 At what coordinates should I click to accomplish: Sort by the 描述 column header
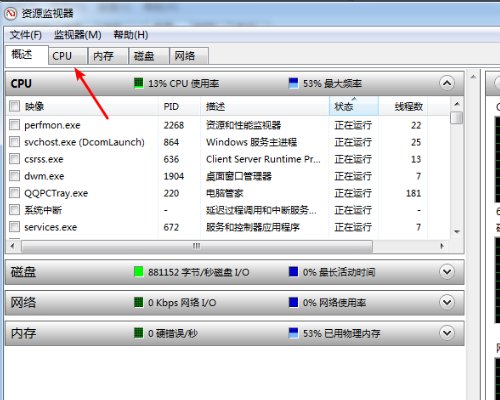point(265,106)
